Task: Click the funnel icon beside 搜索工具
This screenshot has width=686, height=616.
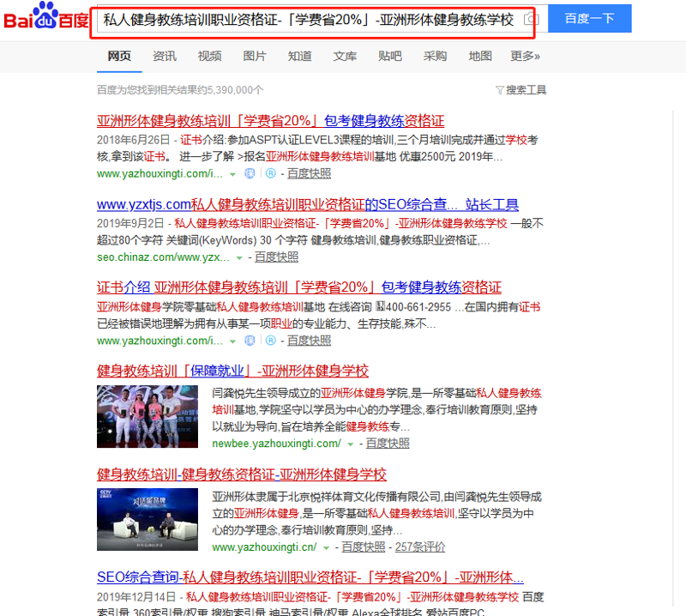Action: (500, 90)
